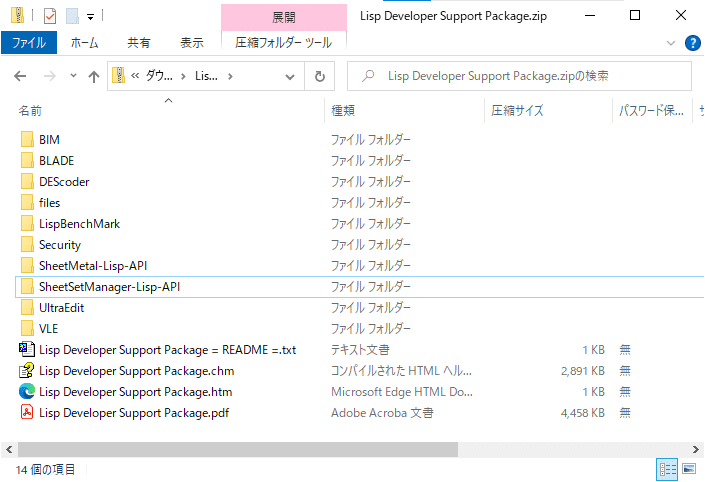Open the ファイル menu tab
The height and width of the screenshot is (482, 705).
(29, 43)
